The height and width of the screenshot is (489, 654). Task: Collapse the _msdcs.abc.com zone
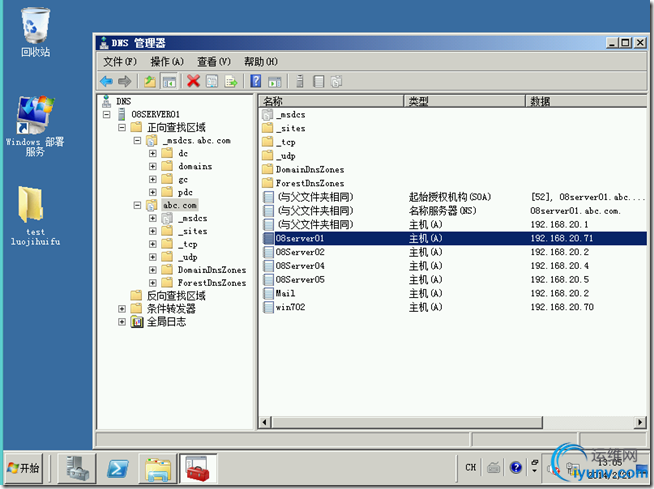[x=137, y=140]
